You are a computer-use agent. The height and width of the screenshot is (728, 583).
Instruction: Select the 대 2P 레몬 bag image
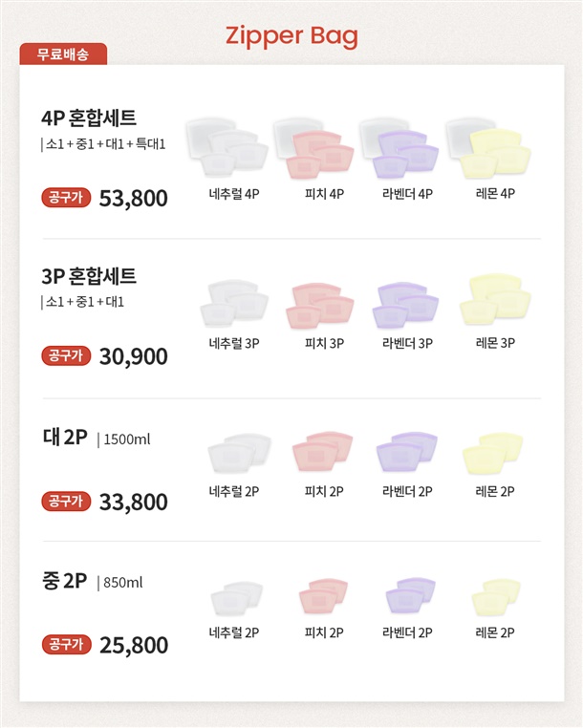click(x=493, y=454)
